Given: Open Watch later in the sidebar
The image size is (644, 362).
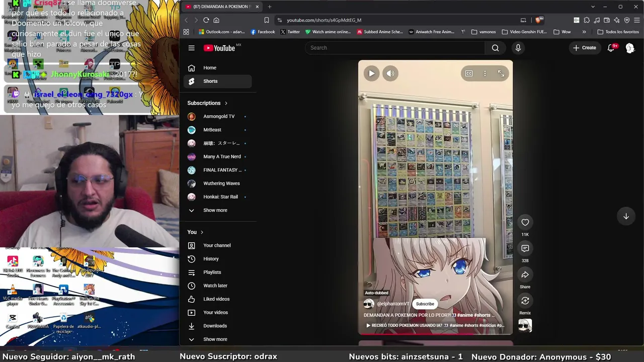Looking at the screenshot, I should point(217,286).
